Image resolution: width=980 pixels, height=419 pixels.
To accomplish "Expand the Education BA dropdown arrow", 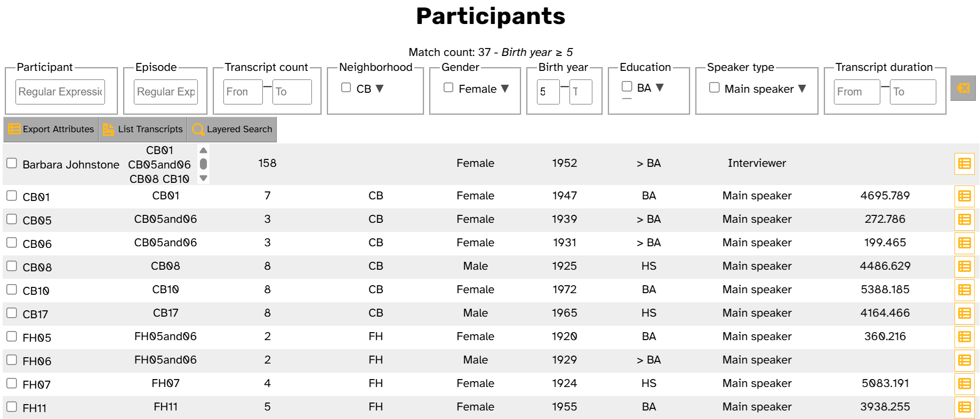I will [x=660, y=87].
